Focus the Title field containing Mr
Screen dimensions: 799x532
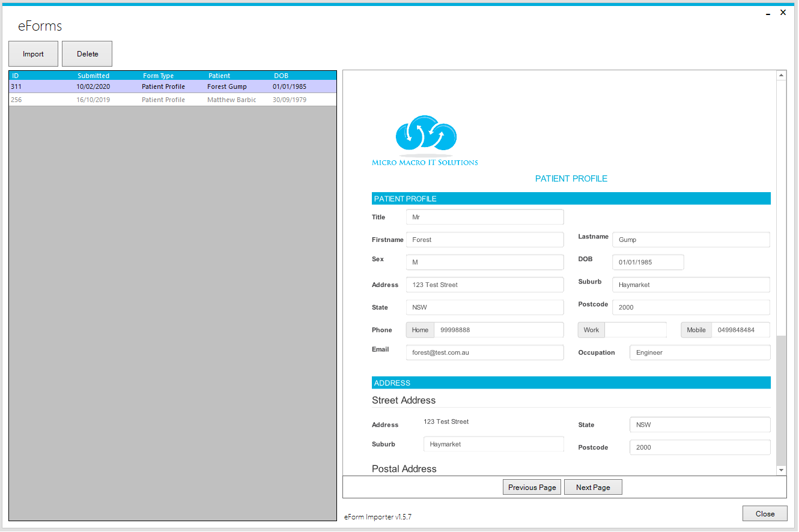pos(485,217)
